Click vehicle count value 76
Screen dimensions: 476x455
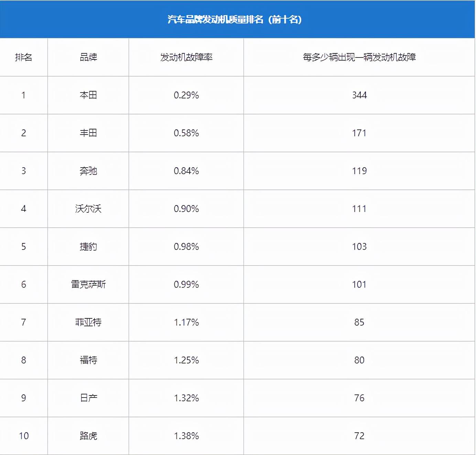[359, 398]
